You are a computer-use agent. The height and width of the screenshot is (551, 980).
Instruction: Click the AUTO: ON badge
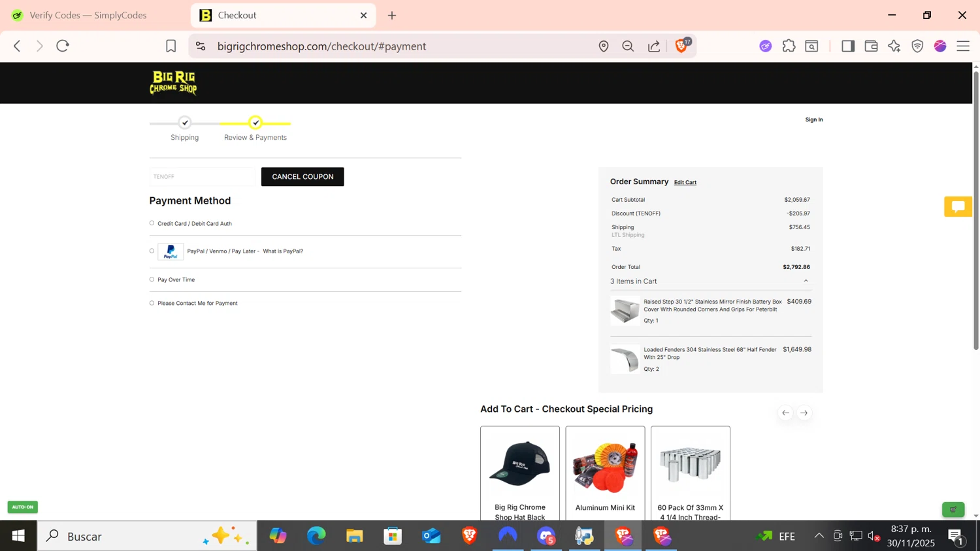tap(23, 507)
